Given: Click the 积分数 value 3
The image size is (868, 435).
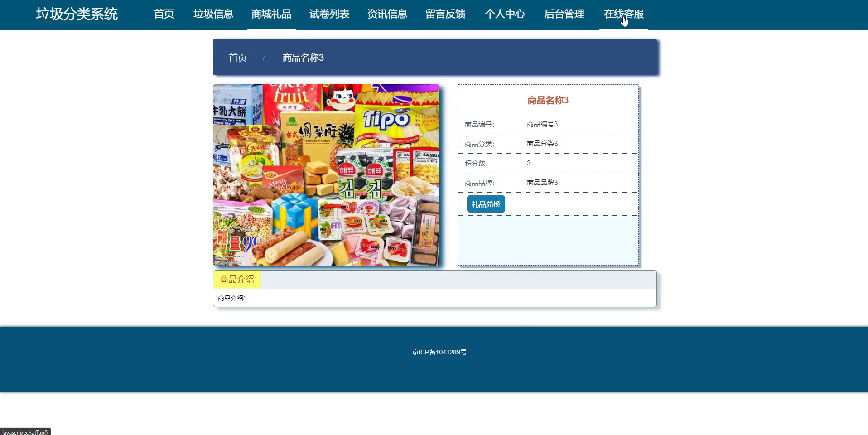Looking at the screenshot, I should 529,163.
